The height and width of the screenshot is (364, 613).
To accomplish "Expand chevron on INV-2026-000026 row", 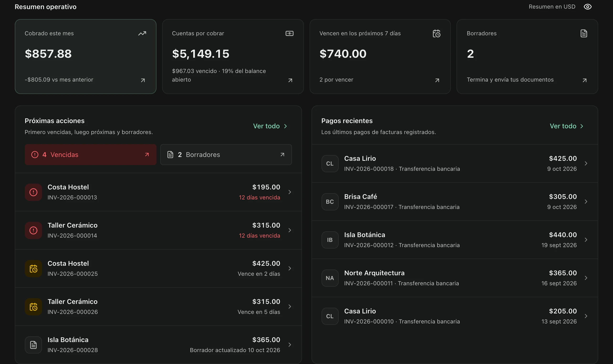I will tap(290, 307).
